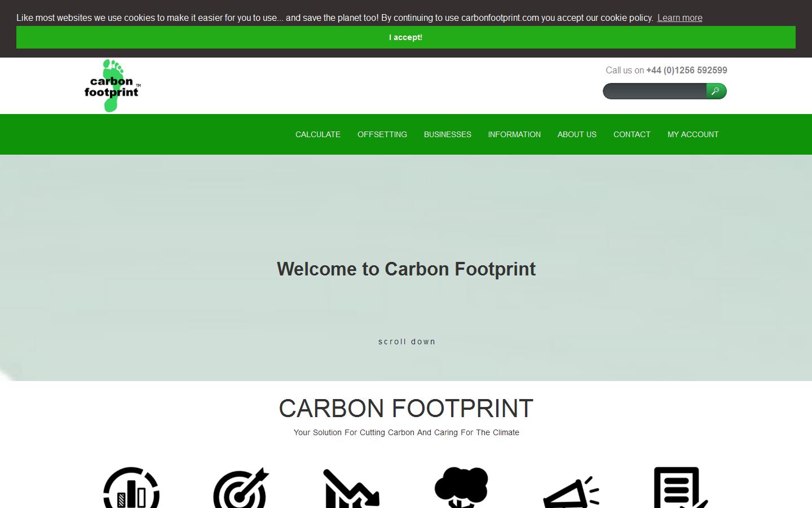Go to ABOUT US section
812x508 pixels.
pyautogui.click(x=576, y=134)
